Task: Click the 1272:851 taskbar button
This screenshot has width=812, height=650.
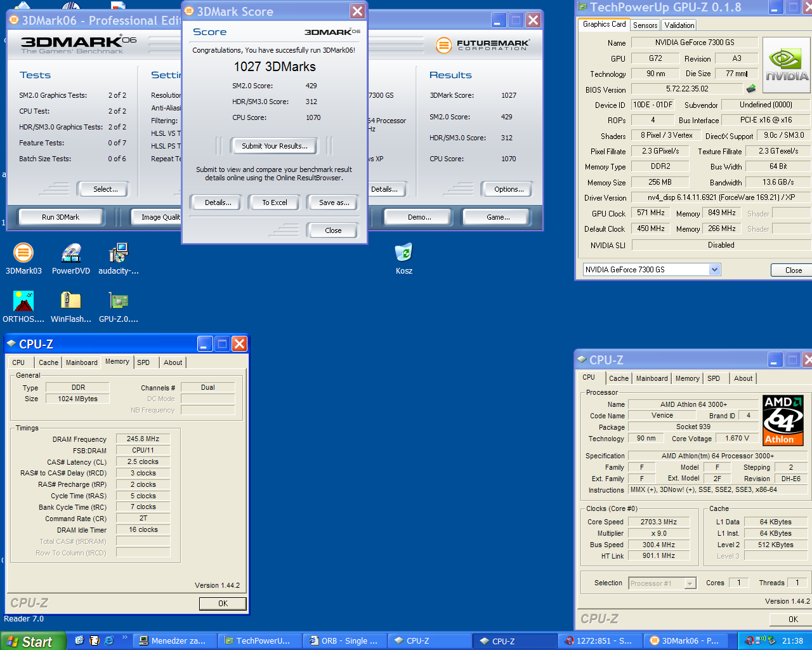Action: coord(601,641)
